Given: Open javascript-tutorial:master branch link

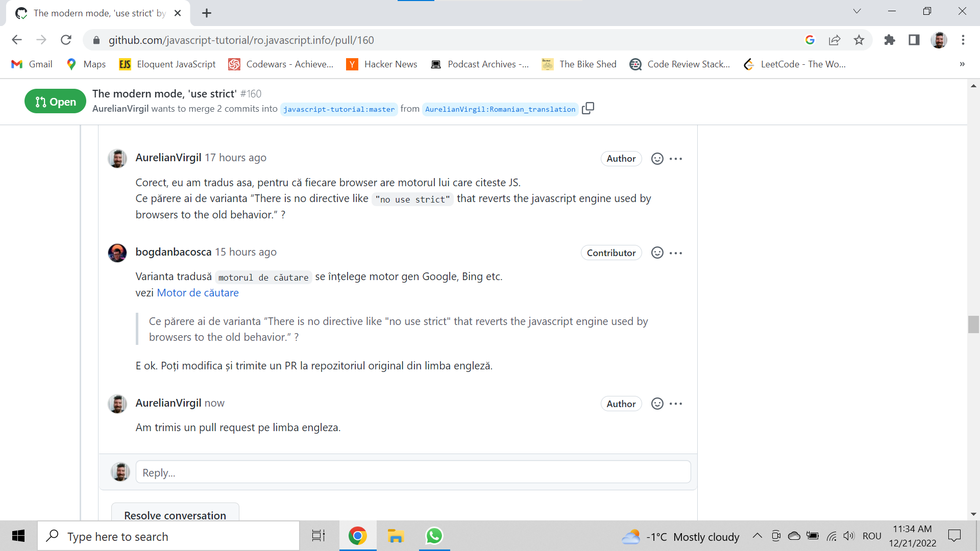Looking at the screenshot, I should pyautogui.click(x=339, y=109).
